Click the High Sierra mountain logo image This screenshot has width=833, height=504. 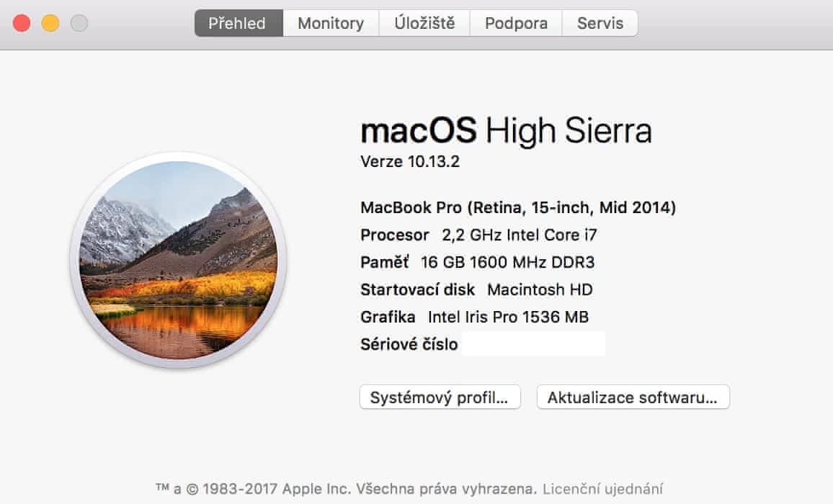(178, 260)
